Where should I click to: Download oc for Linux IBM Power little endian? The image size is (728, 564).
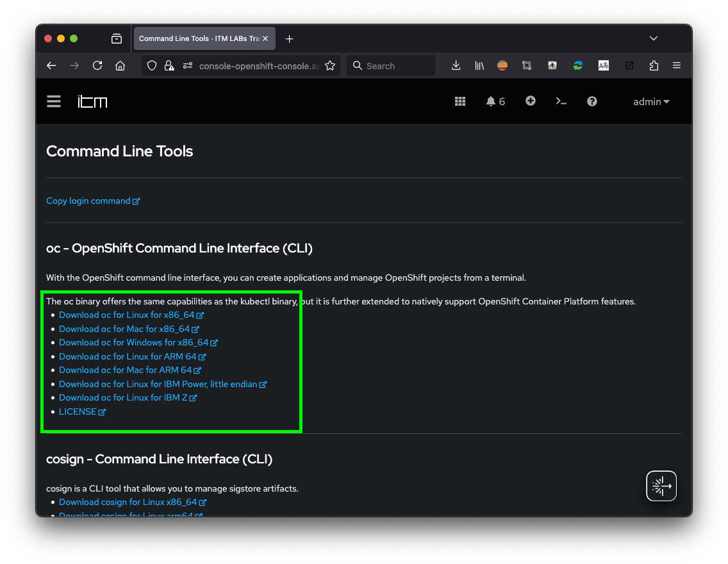point(163,384)
